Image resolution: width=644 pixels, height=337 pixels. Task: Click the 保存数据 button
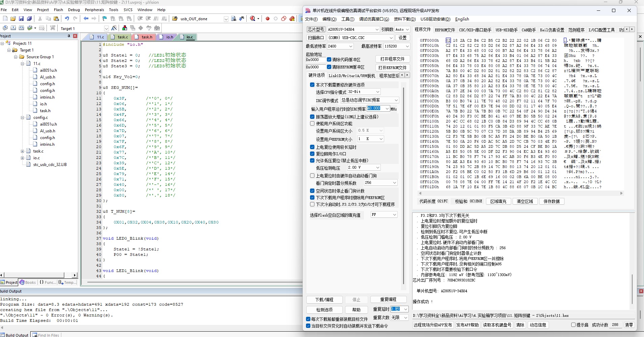pos(552,201)
